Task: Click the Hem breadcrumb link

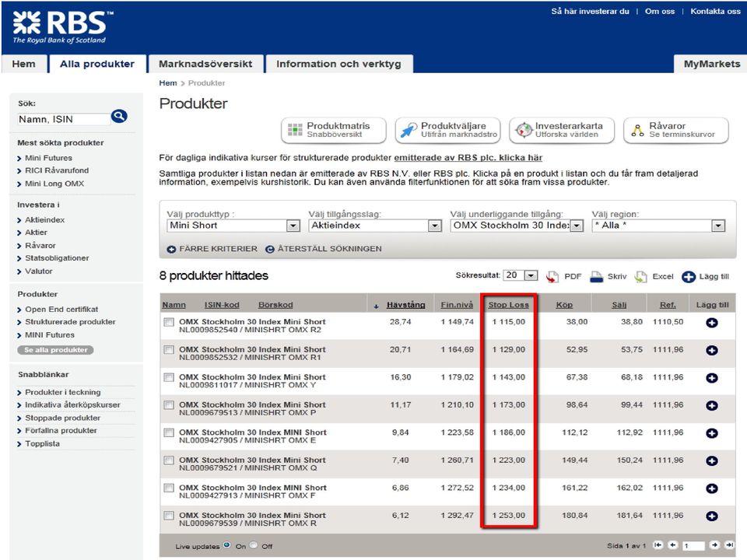Action: pos(168,83)
